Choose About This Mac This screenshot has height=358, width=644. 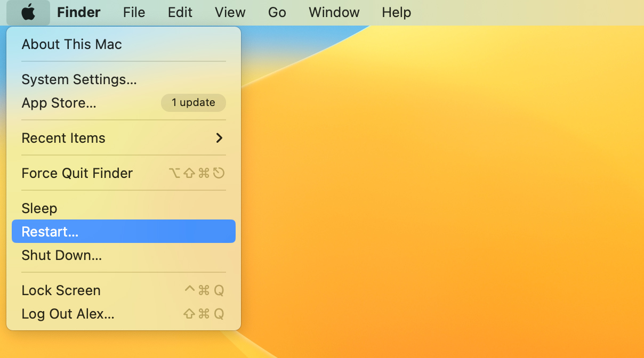coord(124,44)
